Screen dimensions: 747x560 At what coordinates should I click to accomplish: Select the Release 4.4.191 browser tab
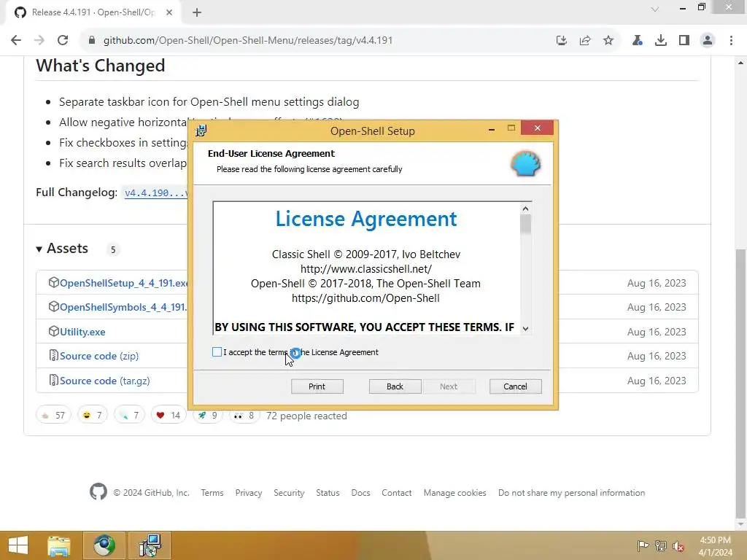93,12
